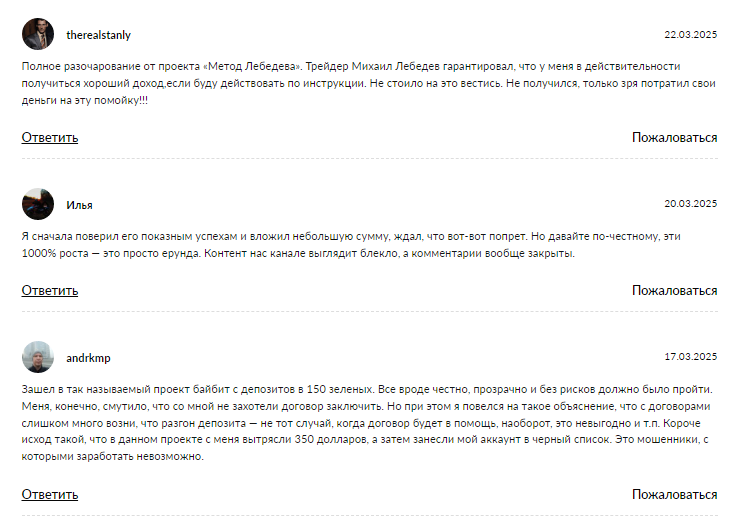Reply to therealstanly's comment

50,138
